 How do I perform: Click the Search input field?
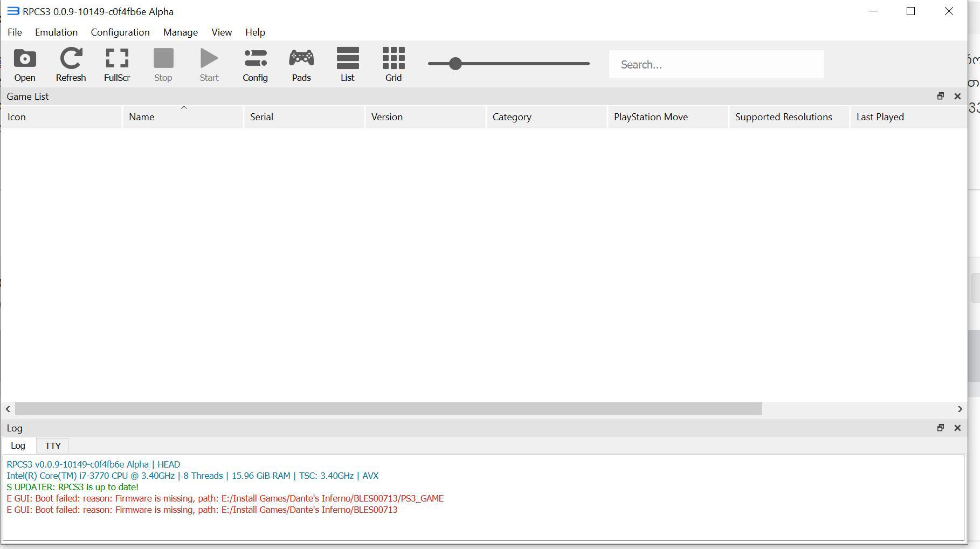[716, 65]
